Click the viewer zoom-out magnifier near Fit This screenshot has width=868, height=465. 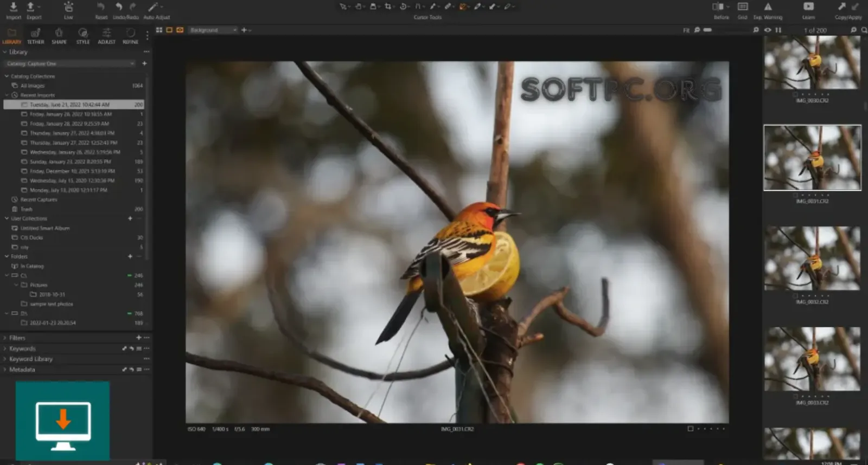(697, 30)
